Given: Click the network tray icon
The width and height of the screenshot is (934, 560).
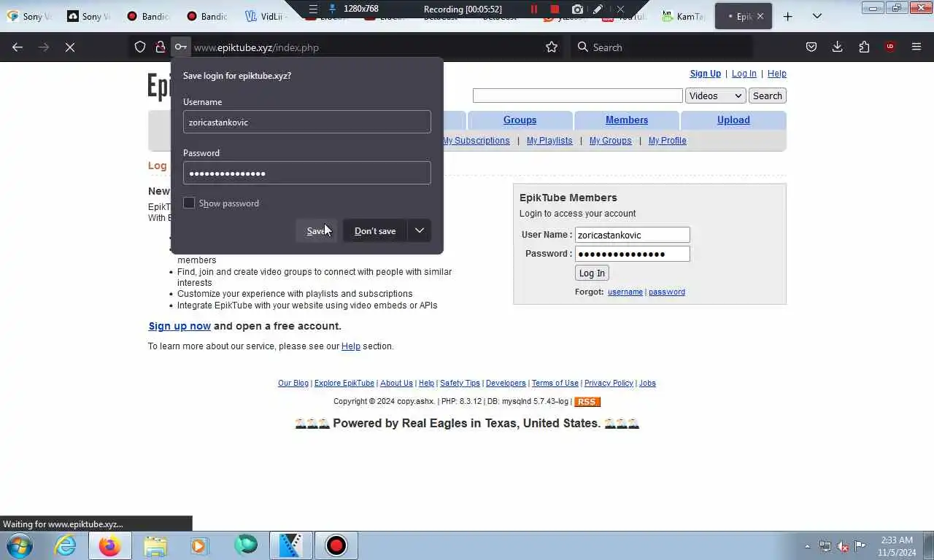Looking at the screenshot, I should coord(825,546).
